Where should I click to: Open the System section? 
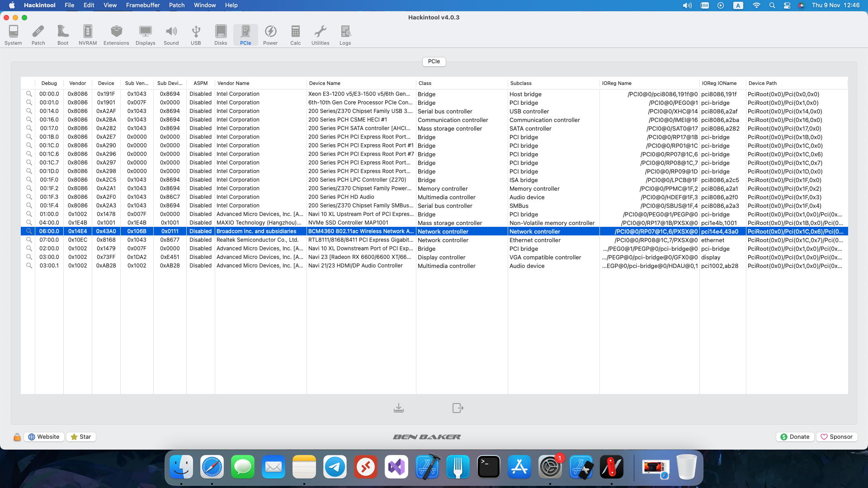click(13, 35)
